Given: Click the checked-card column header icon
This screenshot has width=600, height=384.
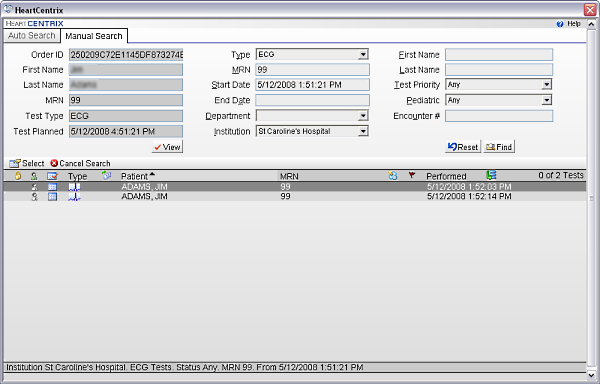Looking at the screenshot, I should [x=52, y=176].
